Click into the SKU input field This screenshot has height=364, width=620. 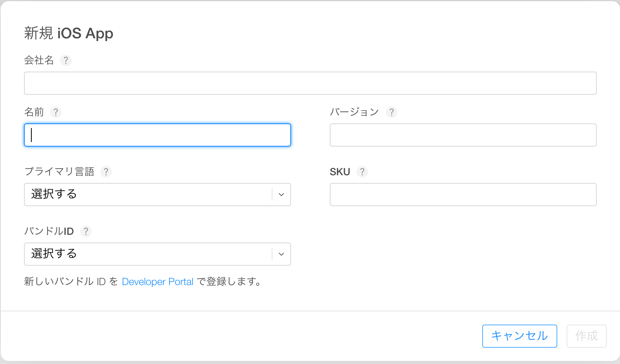click(x=463, y=195)
